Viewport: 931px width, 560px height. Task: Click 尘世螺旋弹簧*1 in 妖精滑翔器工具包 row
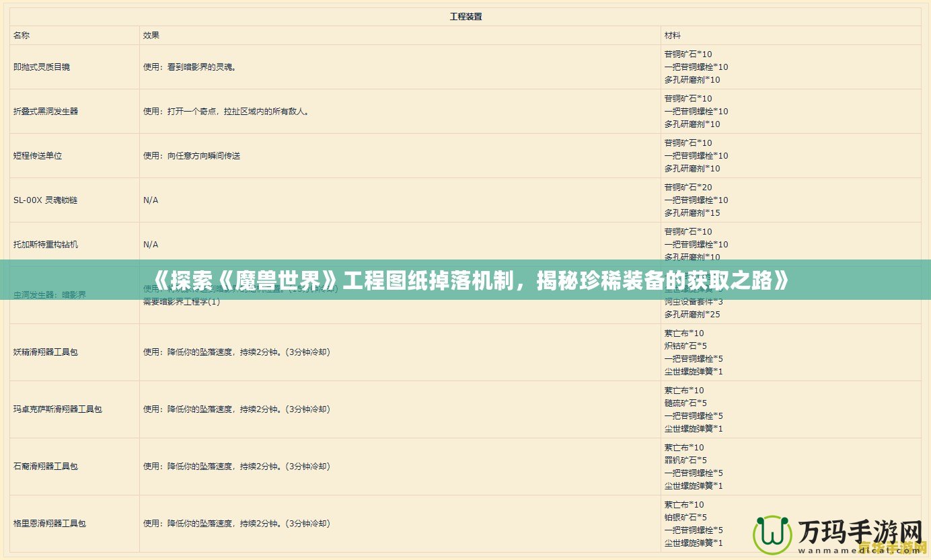pos(694,372)
